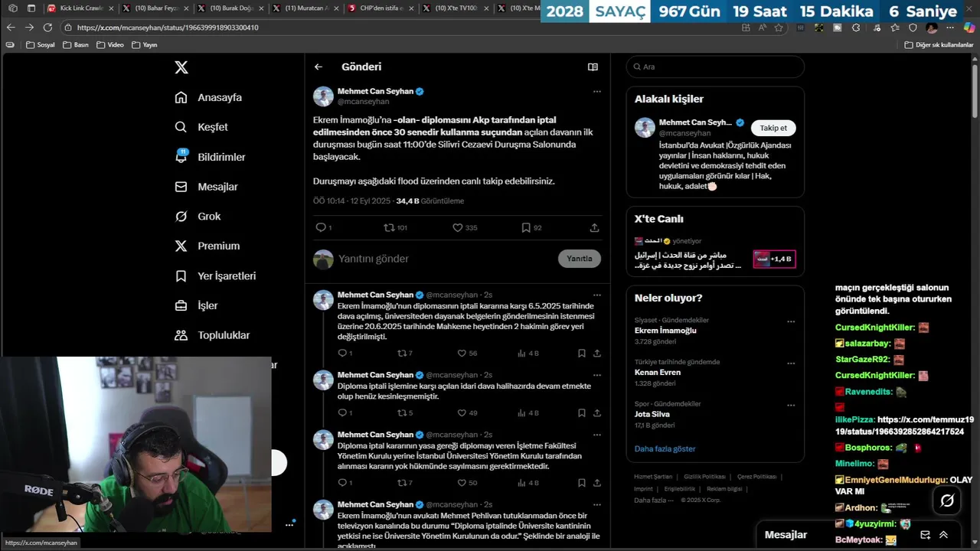This screenshot has width=980, height=551.
Task: Compose new message in Mesajlar drawer
Action: [925, 535]
